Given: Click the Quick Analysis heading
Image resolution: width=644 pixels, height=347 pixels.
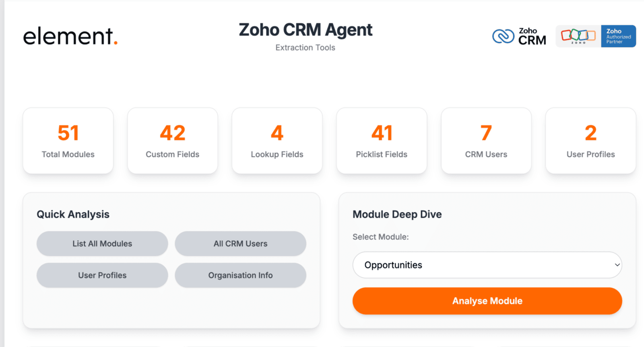Looking at the screenshot, I should point(73,214).
